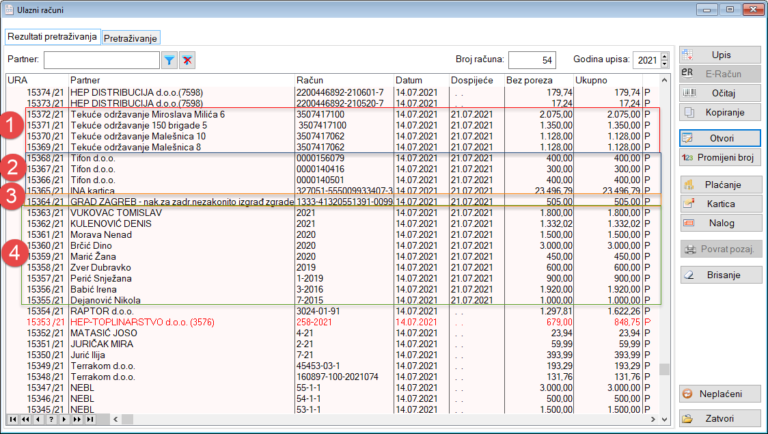Sort by Dospijeće column header
Screen dimensions: 768x434
476,79
